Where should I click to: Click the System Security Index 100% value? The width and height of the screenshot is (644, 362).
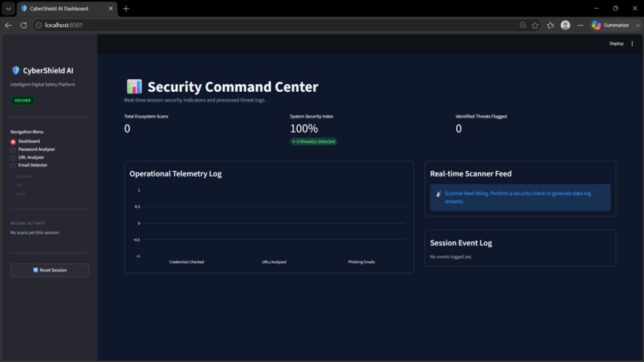304,129
